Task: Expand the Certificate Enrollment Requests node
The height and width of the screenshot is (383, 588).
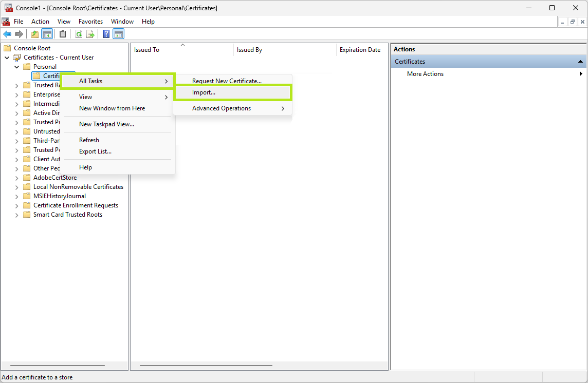Action: point(16,205)
